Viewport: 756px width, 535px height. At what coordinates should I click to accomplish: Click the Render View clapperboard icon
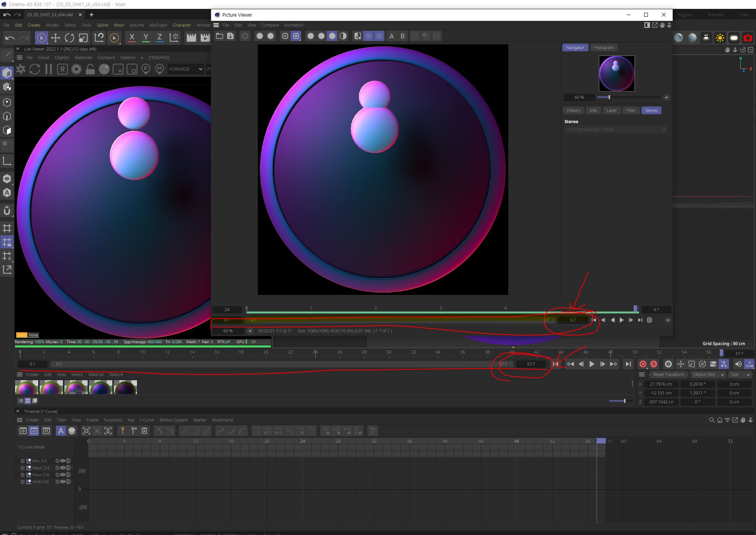click(191, 37)
